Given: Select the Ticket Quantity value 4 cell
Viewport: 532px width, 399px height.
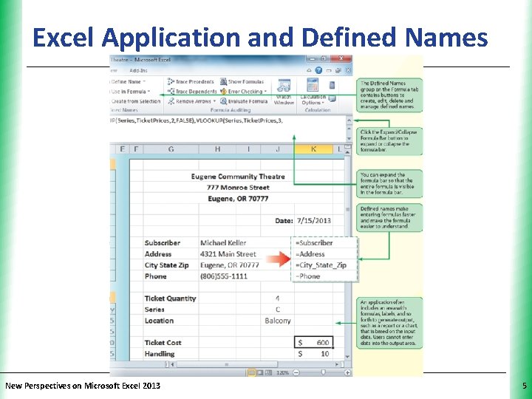Looking at the screenshot, I should tap(278, 299).
